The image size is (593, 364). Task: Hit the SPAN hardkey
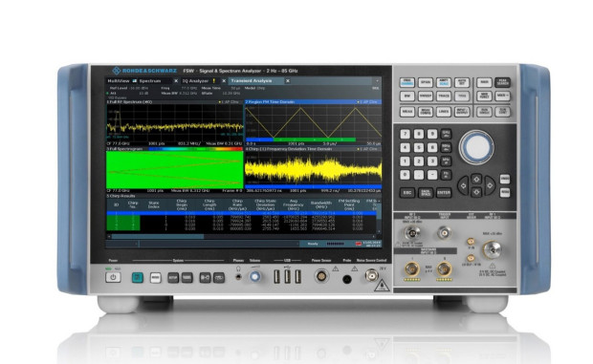coord(426,82)
